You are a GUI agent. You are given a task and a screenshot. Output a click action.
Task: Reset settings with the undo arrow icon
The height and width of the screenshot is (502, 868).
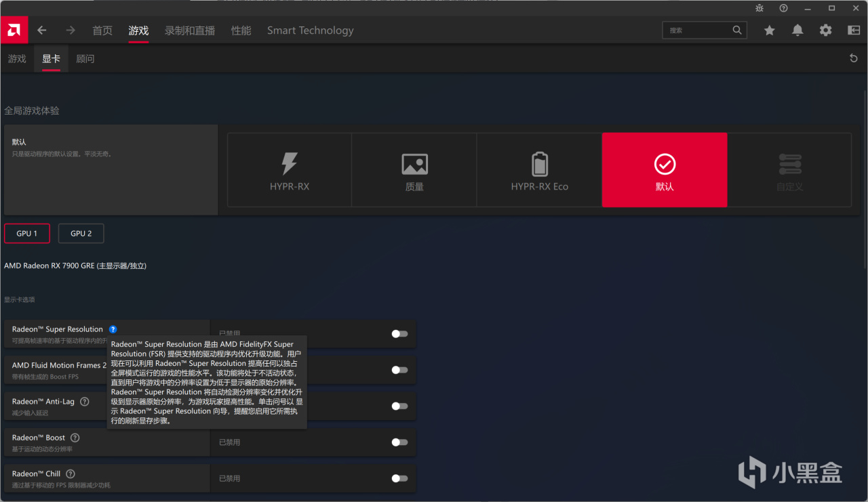pyautogui.click(x=854, y=59)
